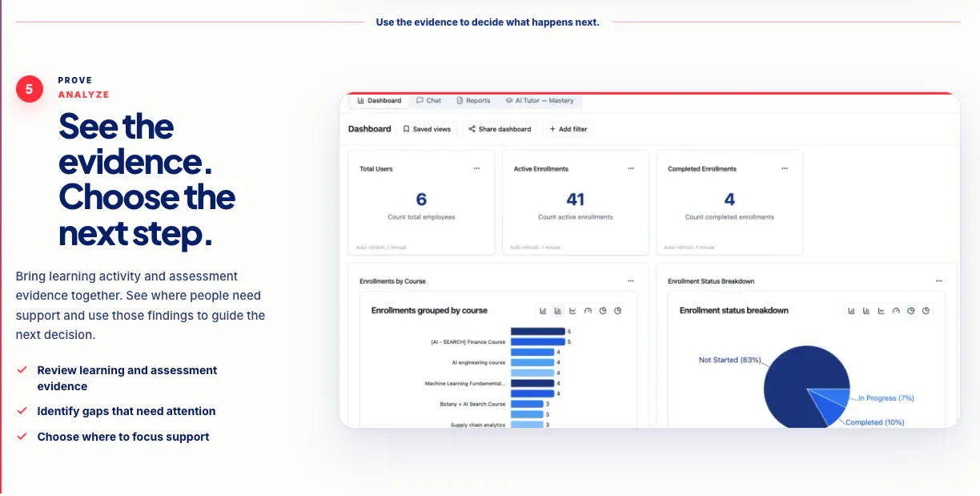Click the Saved views button
Image resolution: width=980 pixels, height=496 pixels.
[427, 129]
